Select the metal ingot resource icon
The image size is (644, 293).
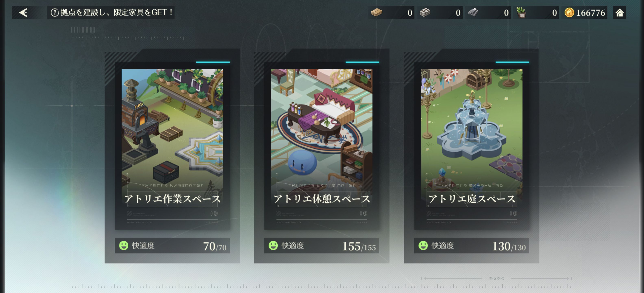(473, 12)
